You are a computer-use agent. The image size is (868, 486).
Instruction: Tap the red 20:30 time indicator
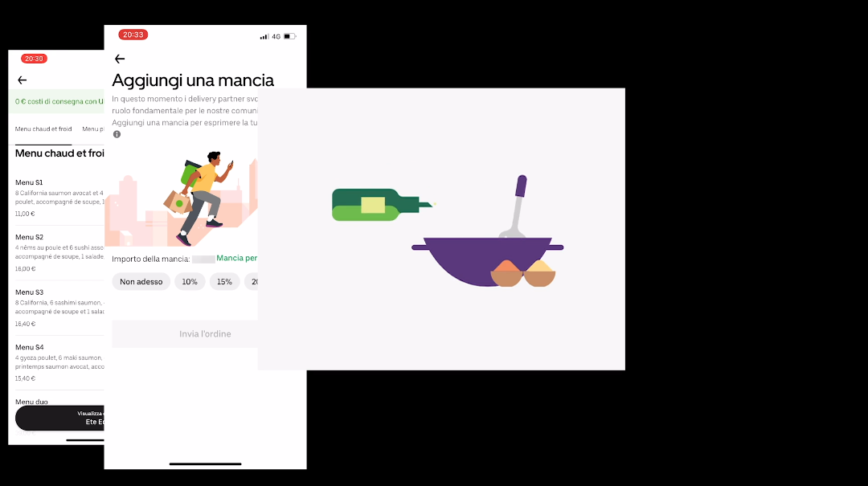[x=34, y=59]
